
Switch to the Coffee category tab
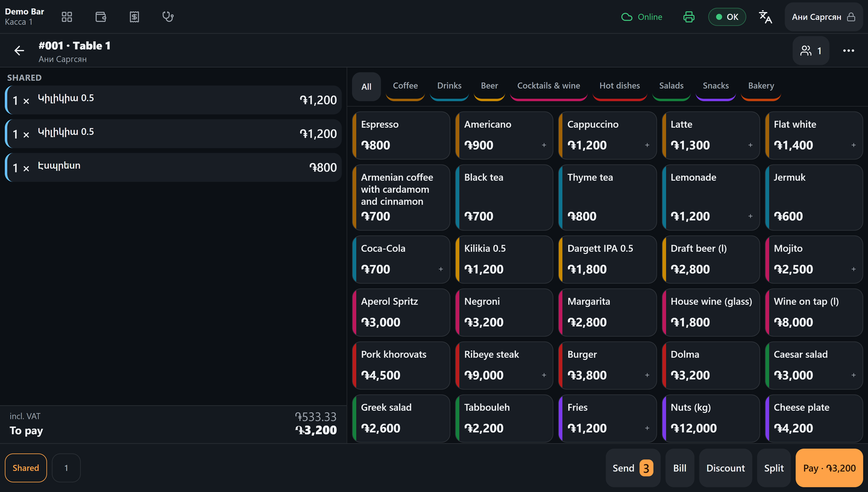click(x=405, y=86)
